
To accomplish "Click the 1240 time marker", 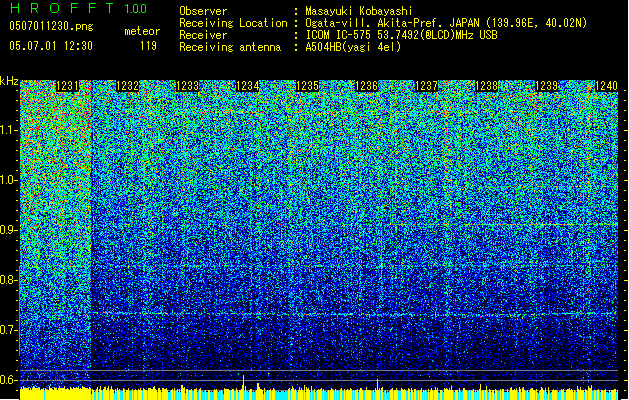I will click(606, 86).
